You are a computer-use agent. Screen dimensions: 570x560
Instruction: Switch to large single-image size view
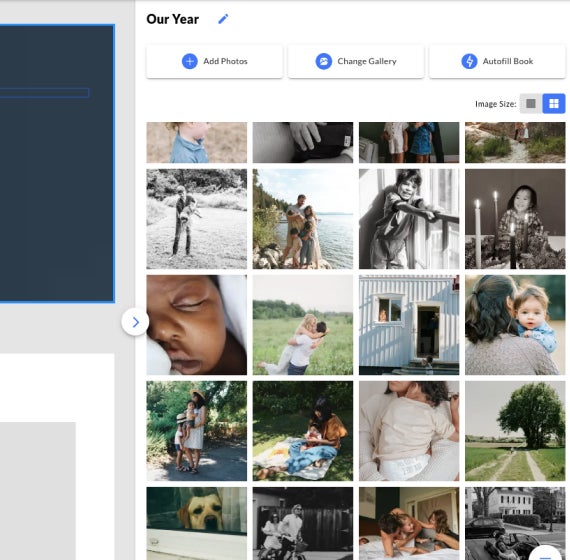[531, 104]
